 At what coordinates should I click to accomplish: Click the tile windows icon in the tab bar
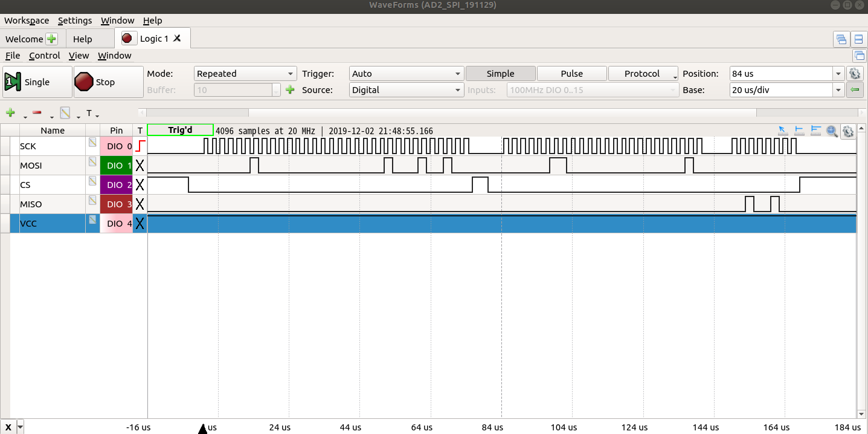[858, 39]
